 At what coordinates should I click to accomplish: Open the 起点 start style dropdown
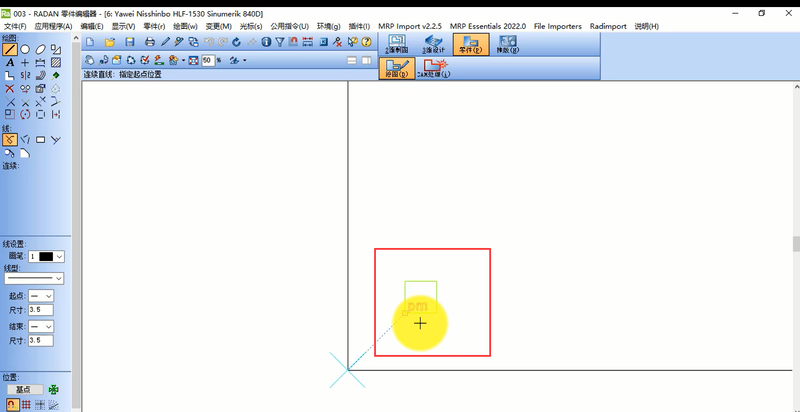pos(41,296)
